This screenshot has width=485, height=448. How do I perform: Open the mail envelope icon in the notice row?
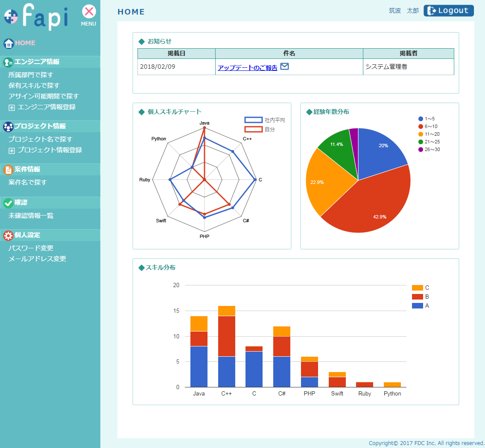pyautogui.click(x=284, y=67)
